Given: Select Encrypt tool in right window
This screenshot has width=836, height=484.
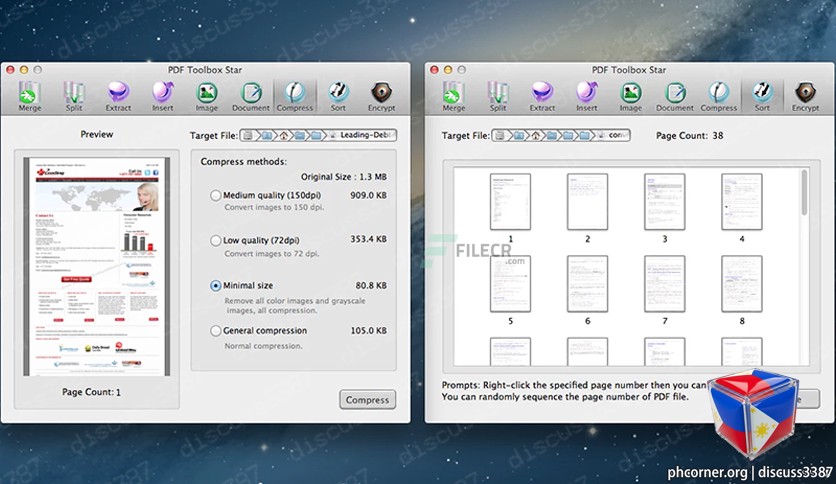Looking at the screenshot, I should [806, 96].
